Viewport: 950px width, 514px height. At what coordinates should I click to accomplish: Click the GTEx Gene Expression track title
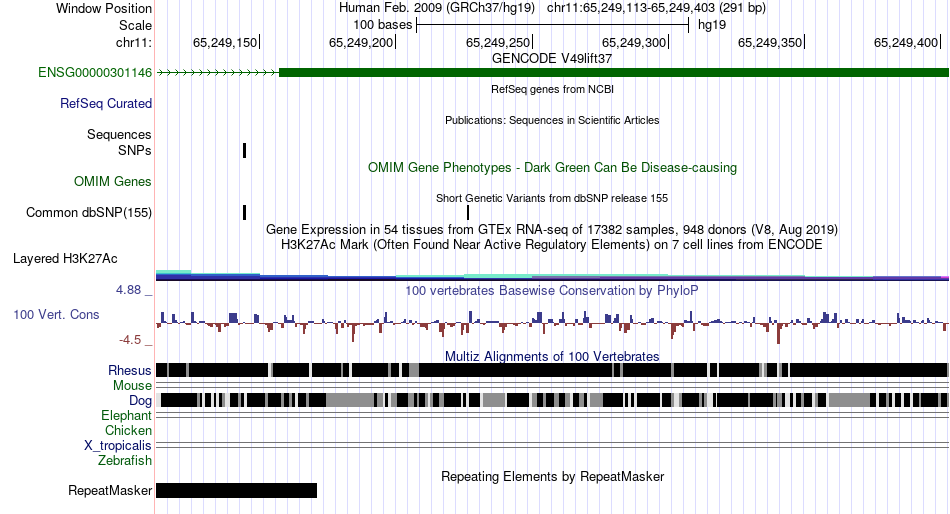552,230
